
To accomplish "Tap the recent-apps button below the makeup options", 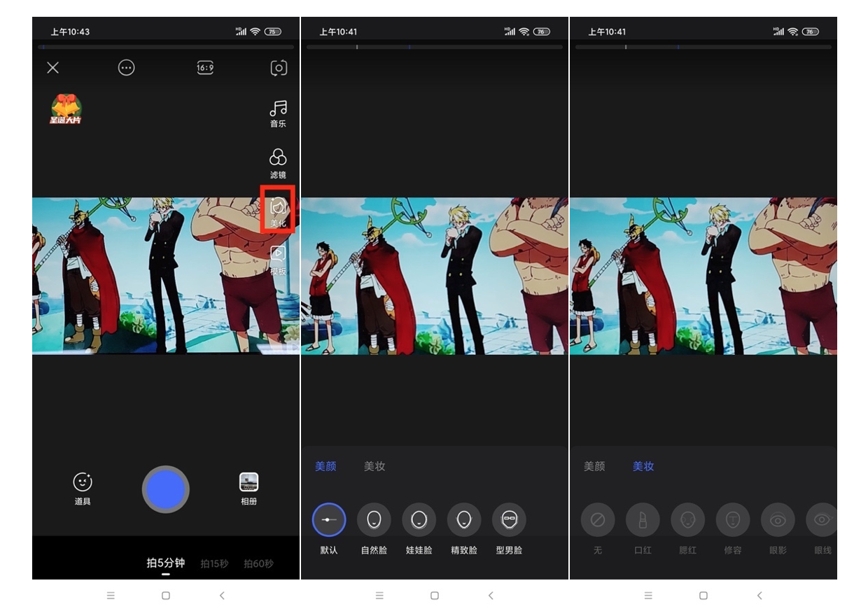I will pyautogui.click(x=648, y=596).
